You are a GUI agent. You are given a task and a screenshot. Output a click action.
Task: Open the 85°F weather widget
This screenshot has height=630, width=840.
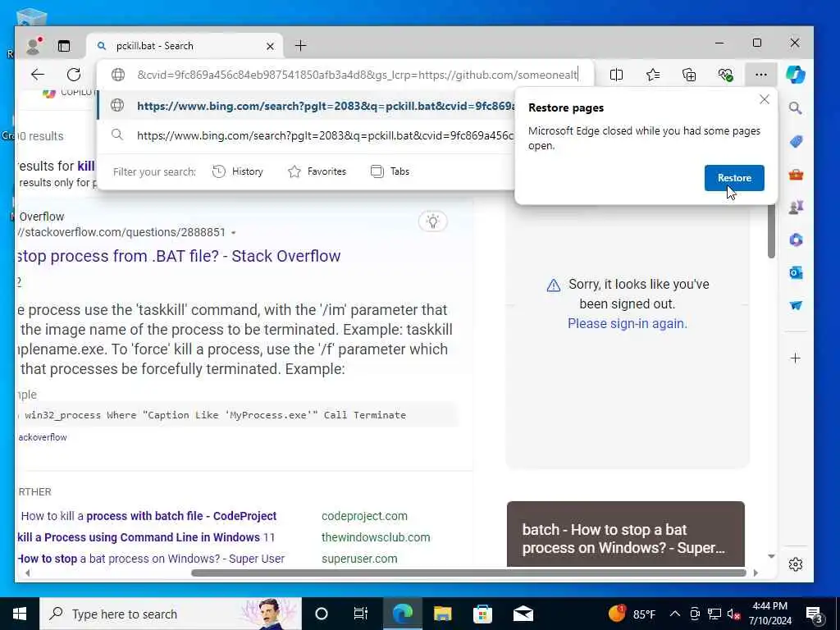pos(632,614)
